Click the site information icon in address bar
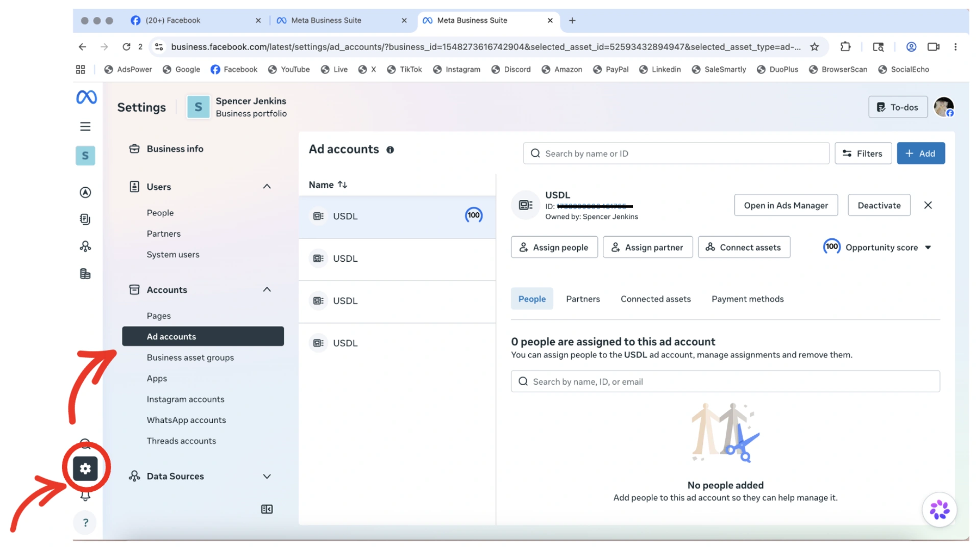980x551 pixels. [159, 47]
